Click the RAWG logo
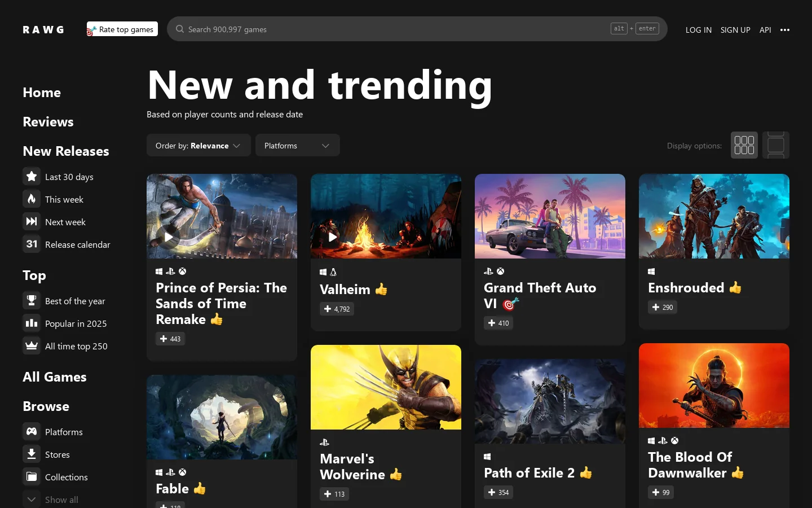The width and height of the screenshot is (812, 508). coord(43,30)
